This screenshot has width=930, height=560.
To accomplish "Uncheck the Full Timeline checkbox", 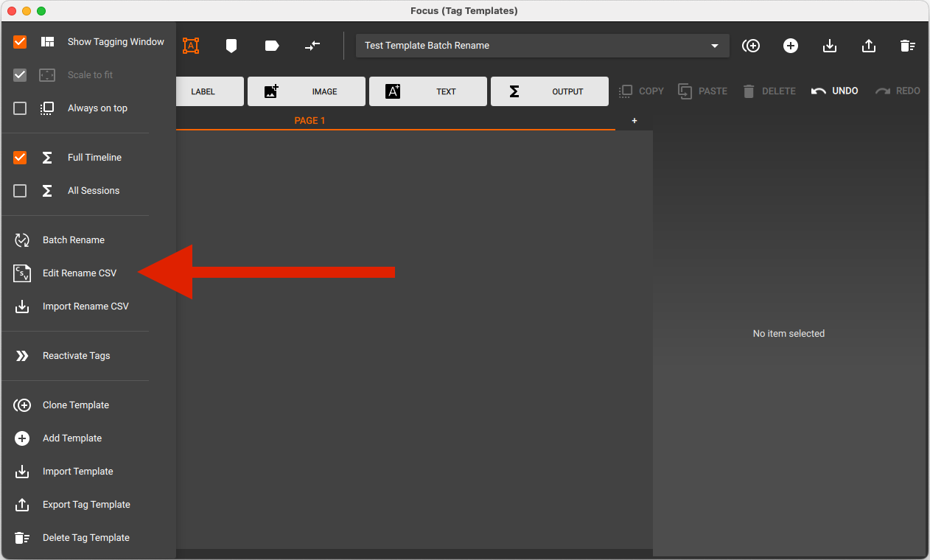I will click(20, 158).
